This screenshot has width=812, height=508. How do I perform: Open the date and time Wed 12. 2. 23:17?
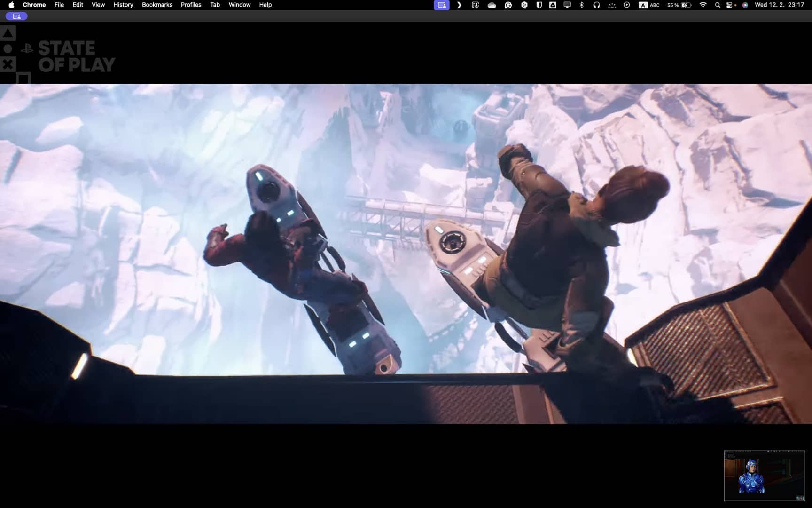pos(779,5)
